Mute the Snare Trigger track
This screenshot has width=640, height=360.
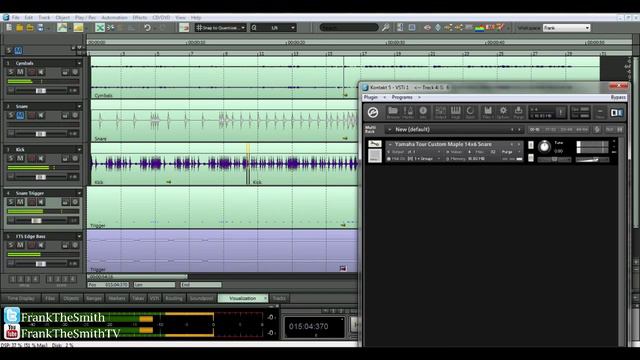[x=20, y=202]
